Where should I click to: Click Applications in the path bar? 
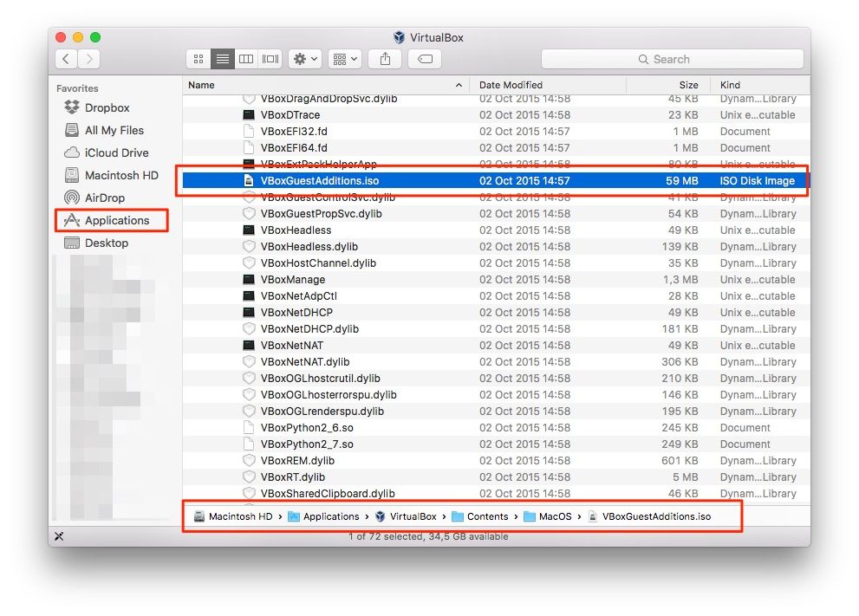(x=324, y=516)
